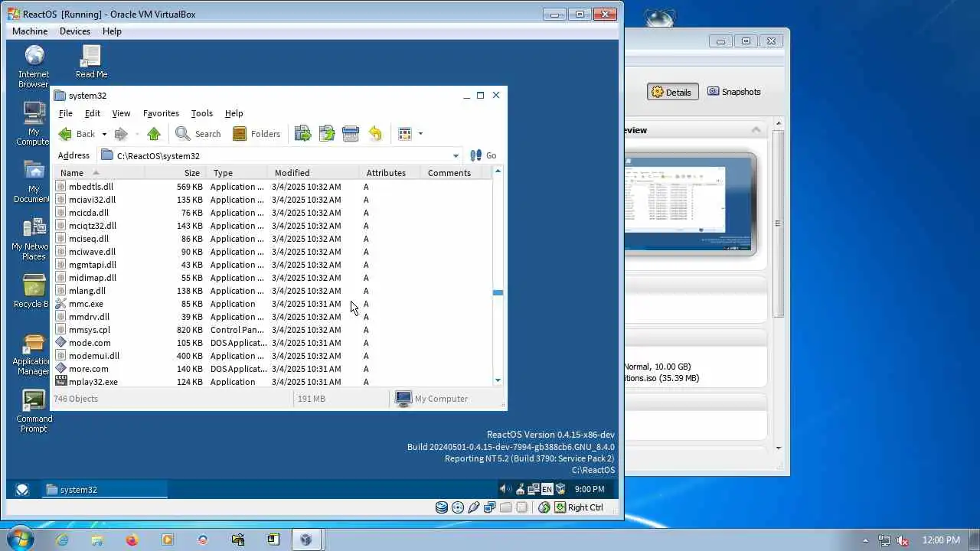Click the file list scroll up arrow
980x551 pixels.
[498, 171]
